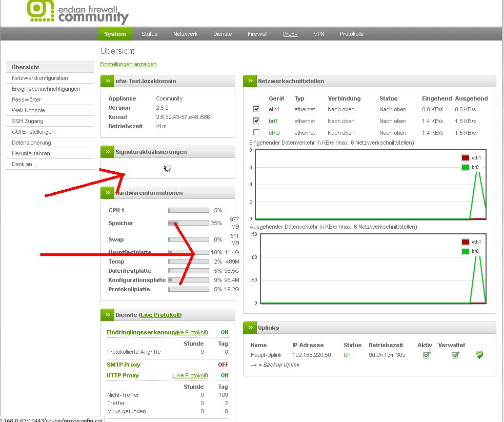
Task: Collapse the efw-Test.localdomain panel arrow icon
Action: pos(108,81)
